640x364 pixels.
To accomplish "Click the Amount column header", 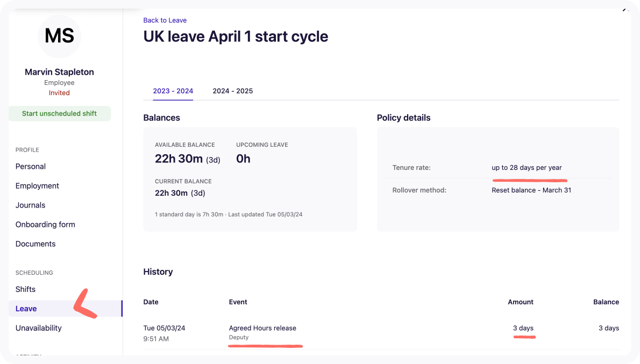I will click(520, 302).
